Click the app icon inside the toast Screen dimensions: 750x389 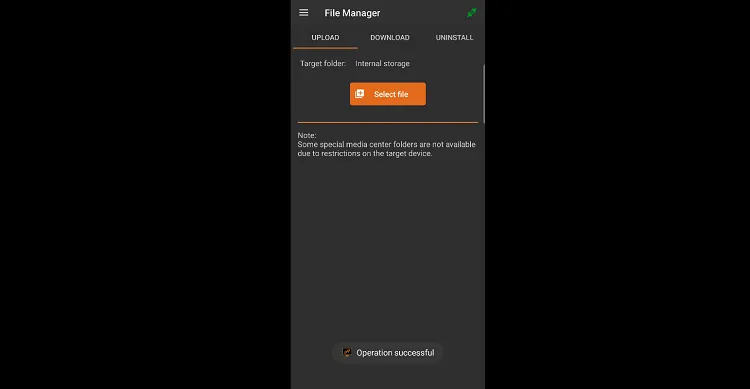coord(347,353)
